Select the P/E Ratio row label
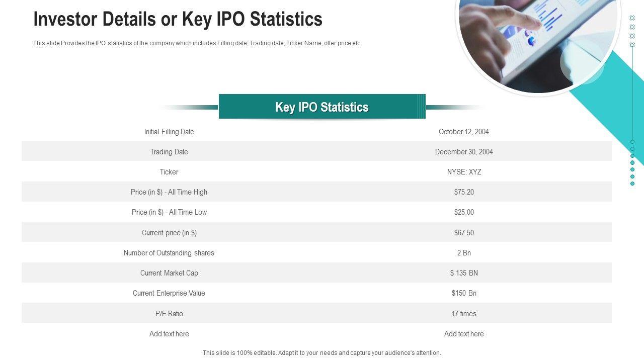This screenshot has height=362, width=644. point(169,314)
